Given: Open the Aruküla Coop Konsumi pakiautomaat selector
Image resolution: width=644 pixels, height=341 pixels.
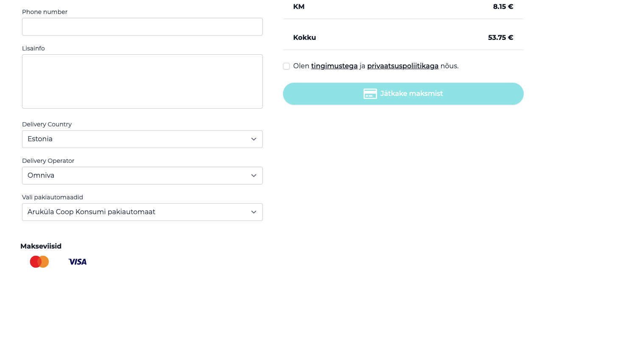Looking at the screenshot, I should [136, 212].
